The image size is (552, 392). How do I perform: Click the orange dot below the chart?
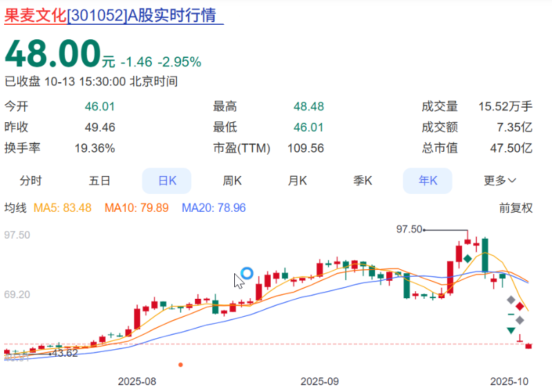pyautogui.click(x=180, y=364)
